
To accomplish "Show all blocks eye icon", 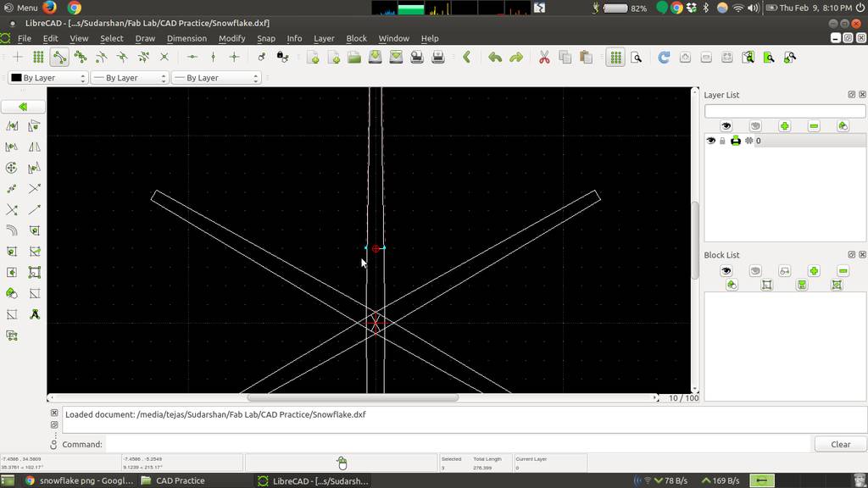I will click(x=726, y=271).
